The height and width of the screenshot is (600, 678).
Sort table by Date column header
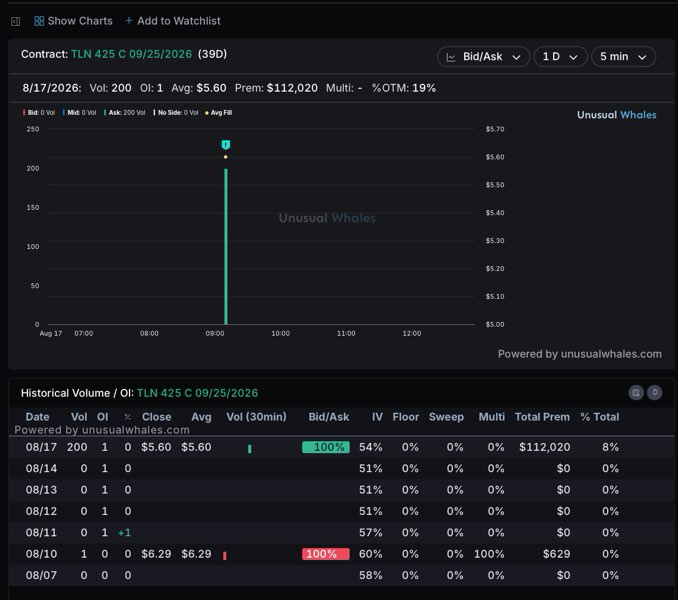(x=37, y=417)
